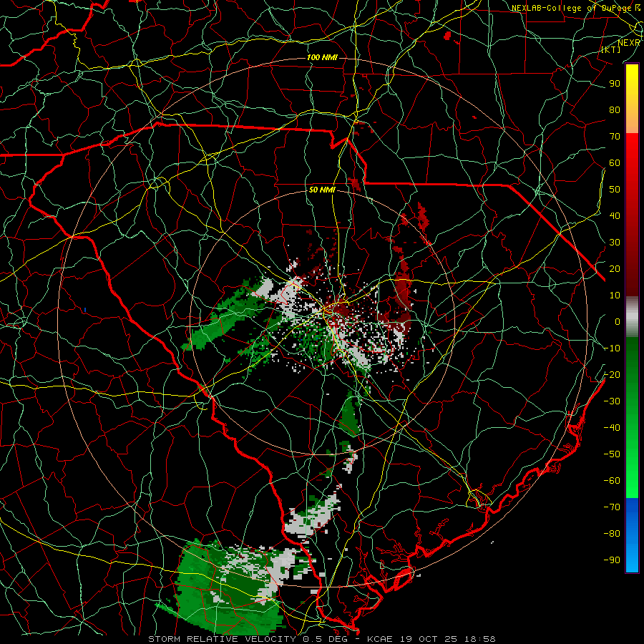This screenshot has width=644, height=644.
Task: Click the -70 value on the velocity scale
Action: tap(612, 507)
